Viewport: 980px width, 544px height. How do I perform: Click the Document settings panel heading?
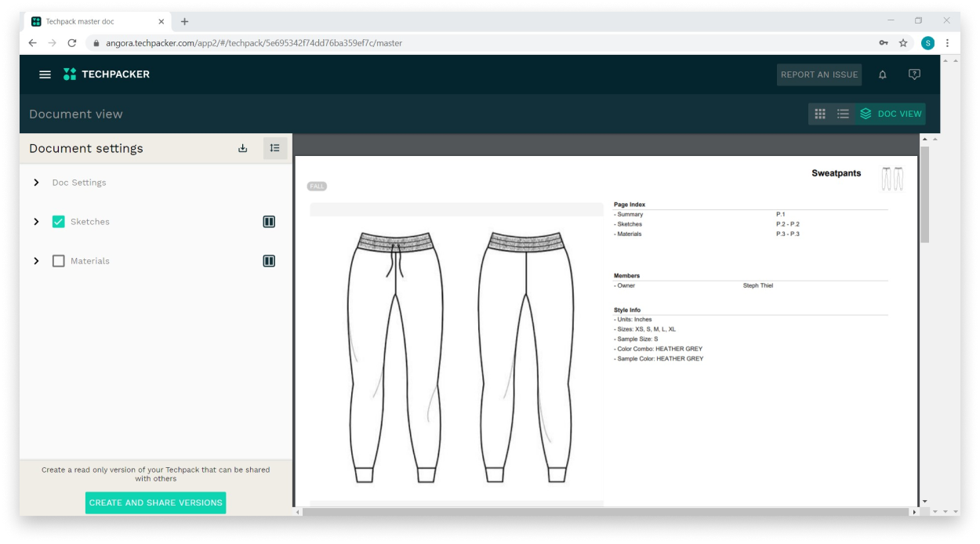(x=86, y=148)
